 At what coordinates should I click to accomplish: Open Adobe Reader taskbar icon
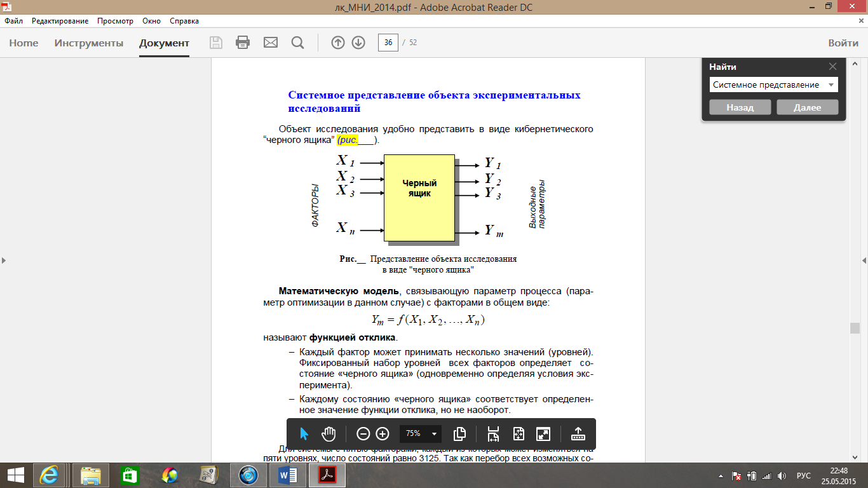(327, 475)
